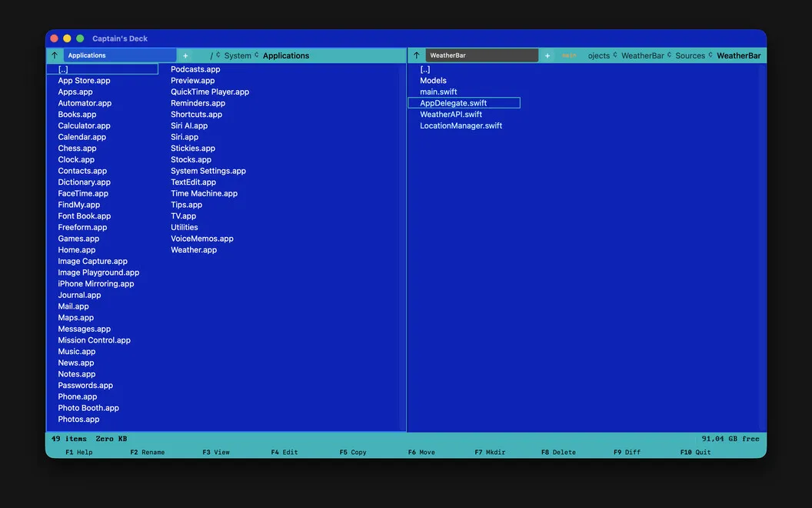Go up a directory in the left panel
The height and width of the screenshot is (508, 812).
(55, 55)
